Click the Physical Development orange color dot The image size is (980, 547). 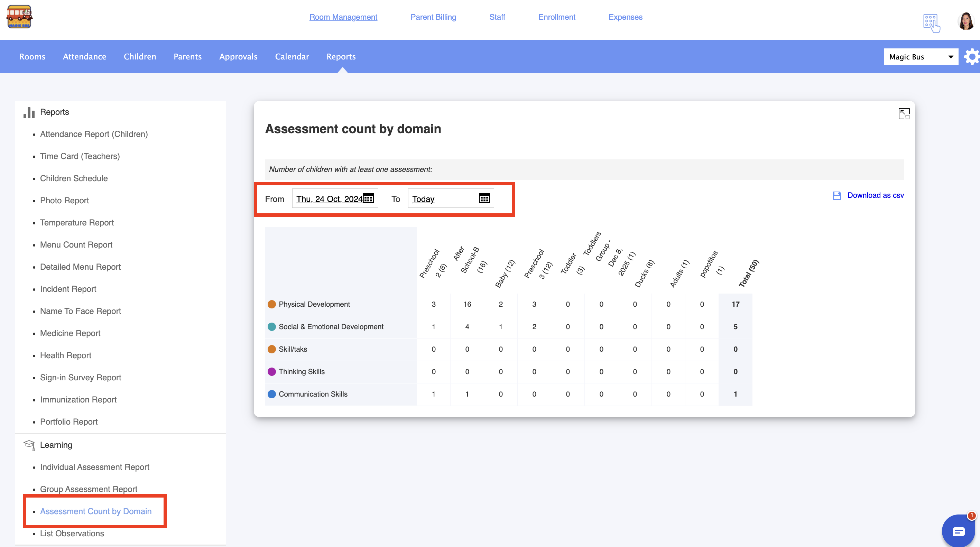[x=272, y=304]
